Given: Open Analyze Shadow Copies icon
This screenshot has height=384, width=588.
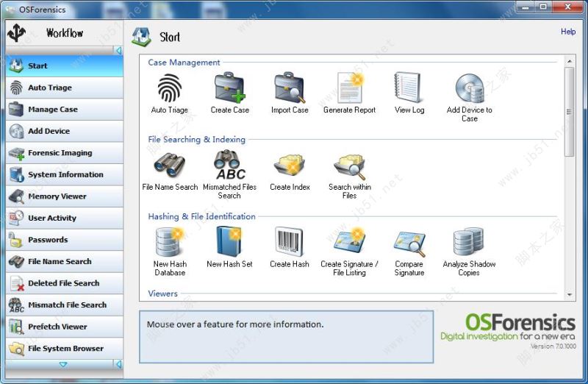Looking at the screenshot, I should tap(469, 241).
